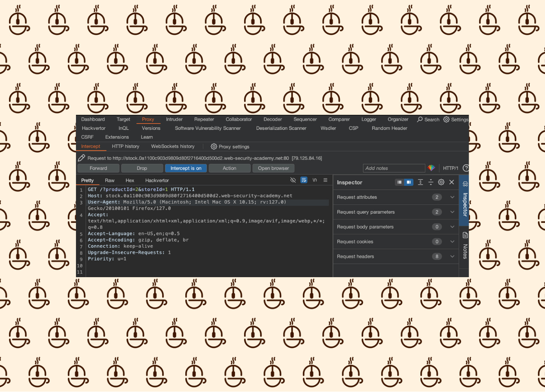Open the Notes side tab
Screen dimensions: 545x392
pos(465,246)
